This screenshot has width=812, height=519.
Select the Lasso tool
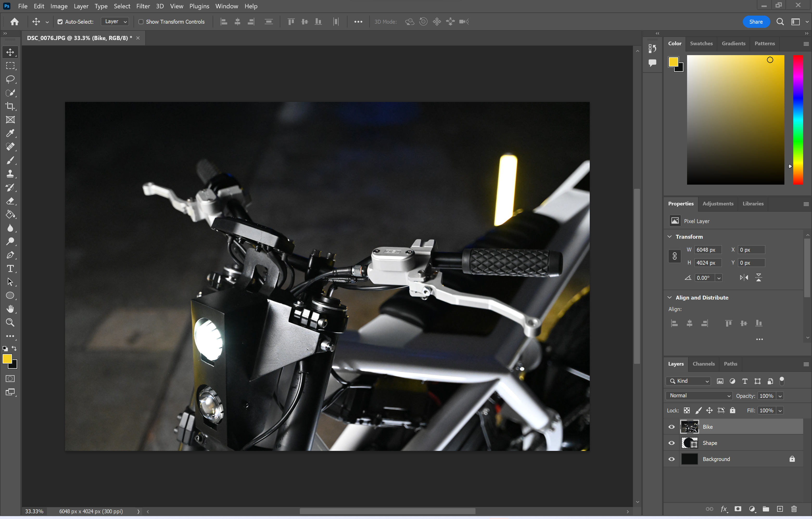(10, 79)
